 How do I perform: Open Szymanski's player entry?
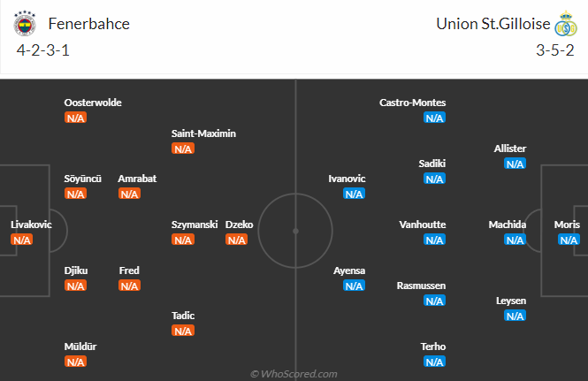(195, 225)
